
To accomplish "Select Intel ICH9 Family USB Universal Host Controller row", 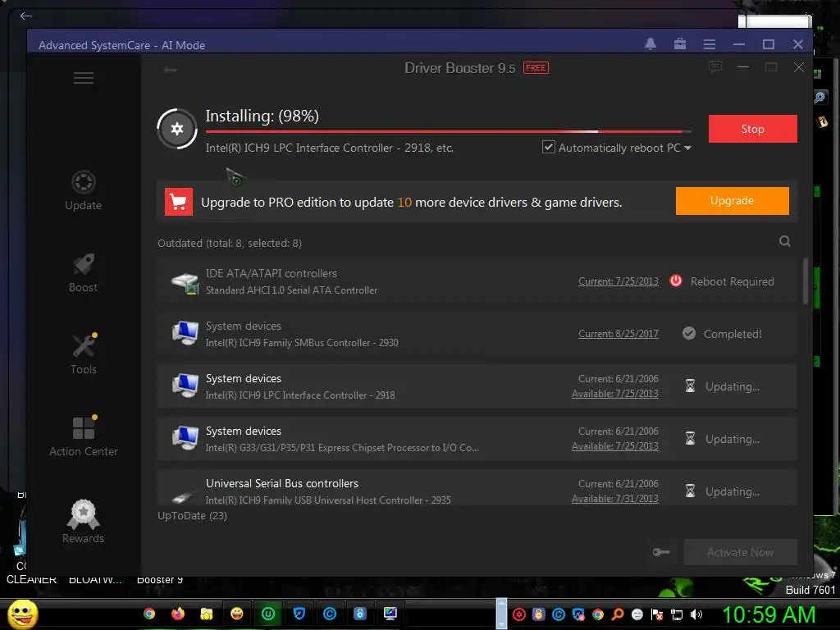I will (477, 488).
